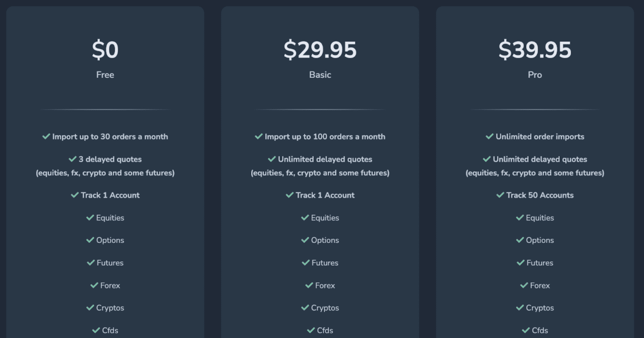
Task: Click Free plan's Cfds checkmark icon
Action: click(96, 331)
